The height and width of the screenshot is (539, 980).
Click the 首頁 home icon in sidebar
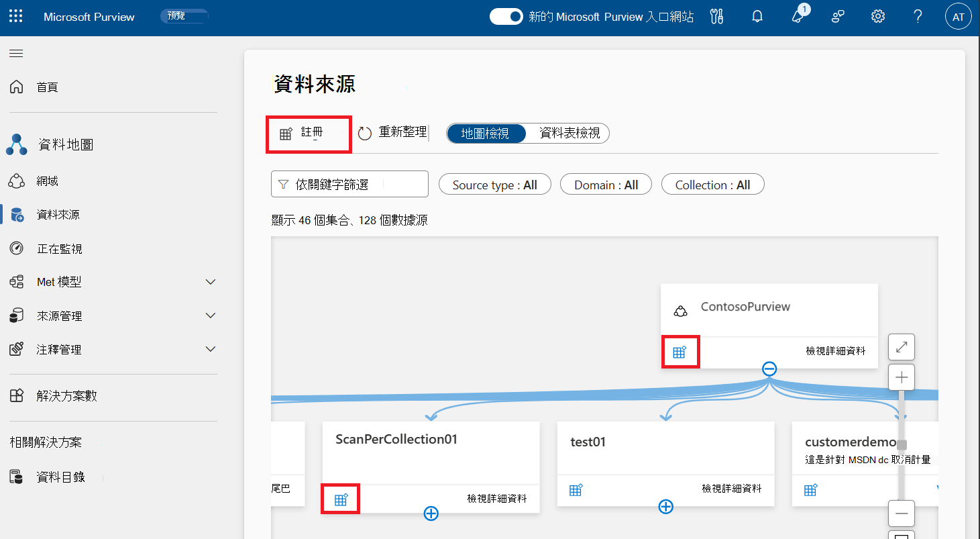pos(17,87)
